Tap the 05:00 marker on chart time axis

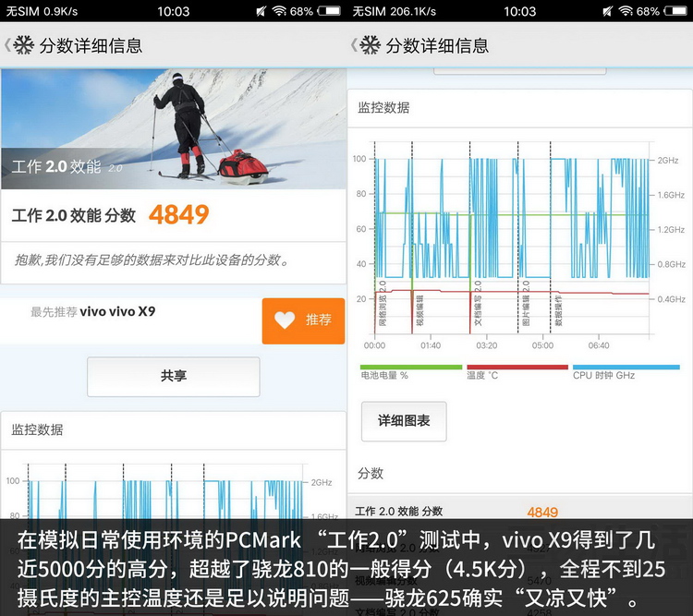(x=542, y=345)
